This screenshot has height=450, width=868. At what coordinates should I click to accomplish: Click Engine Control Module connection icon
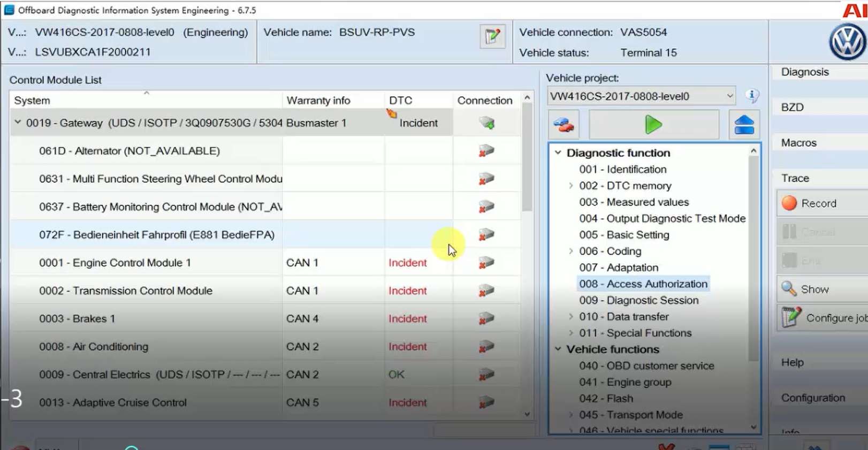(x=486, y=263)
